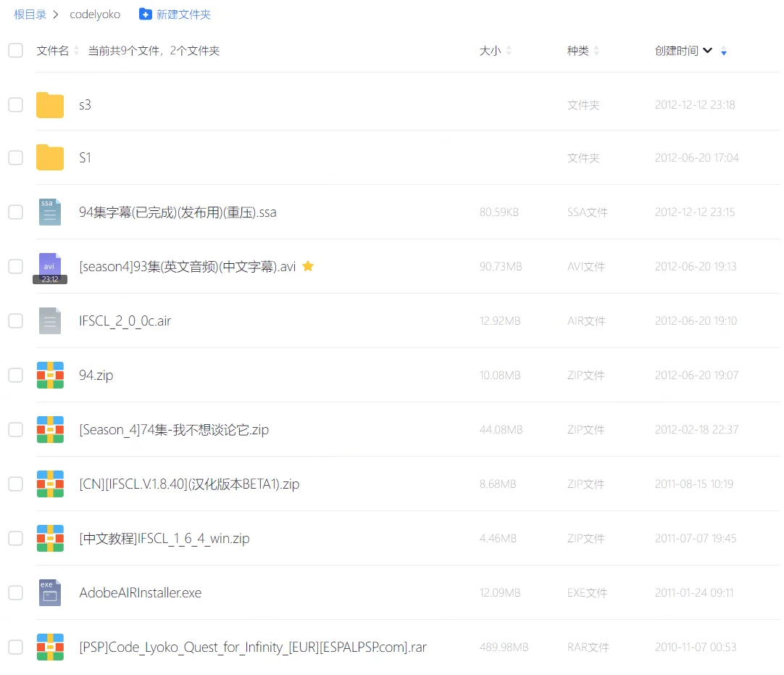
Task: Click the AVI video file thumbnail
Action: pyautogui.click(x=50, y=267)
